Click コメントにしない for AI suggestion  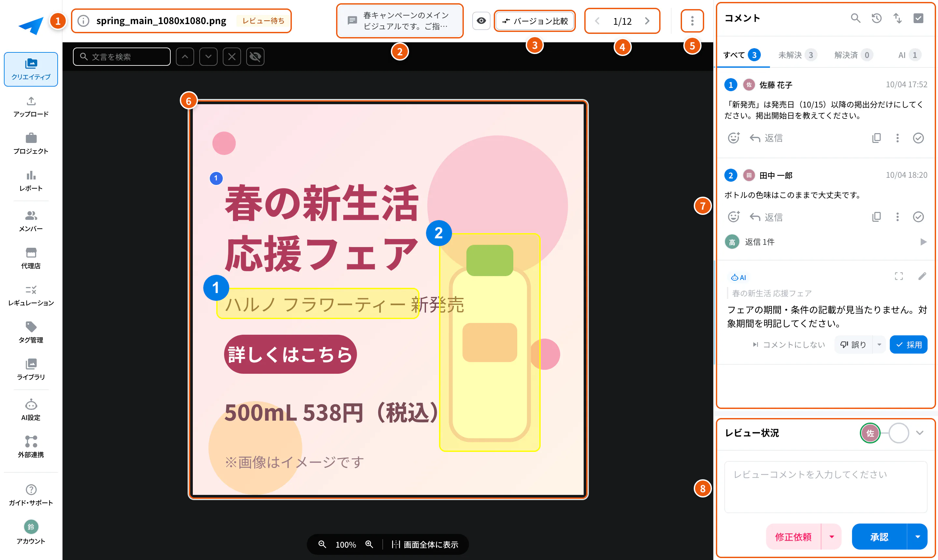pyautogui.click(x=789, y=344)
